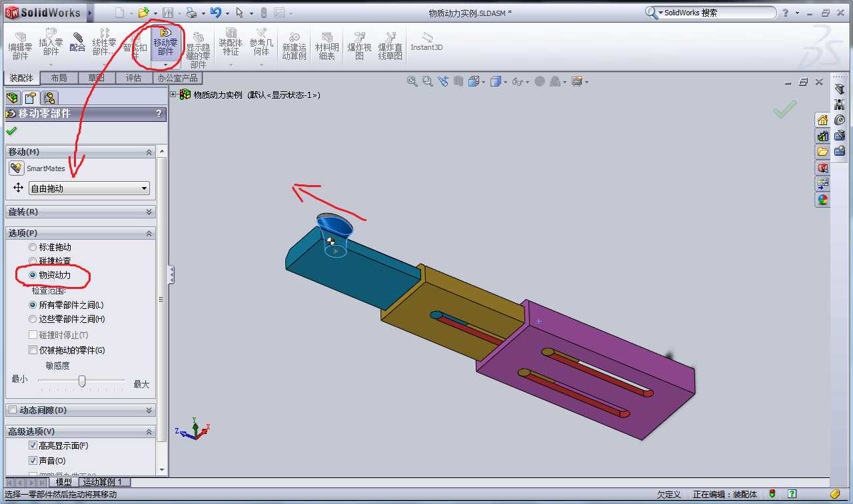
Task: Switch to the Sketch (草图) tab
Action: click(96, 78)
